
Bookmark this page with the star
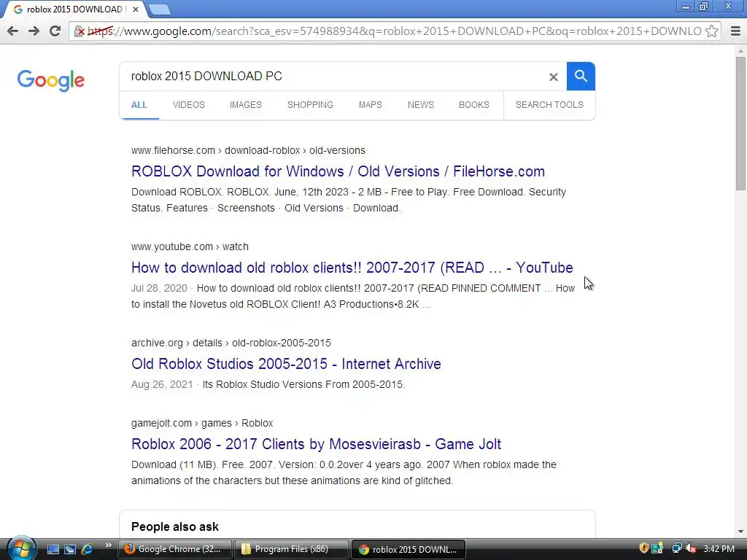pos(711,31)
